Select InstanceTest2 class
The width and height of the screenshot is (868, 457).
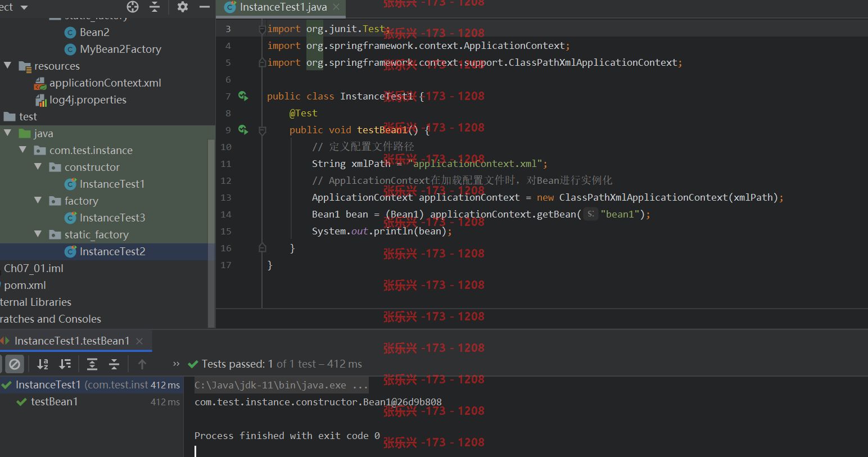click(112, 251)
